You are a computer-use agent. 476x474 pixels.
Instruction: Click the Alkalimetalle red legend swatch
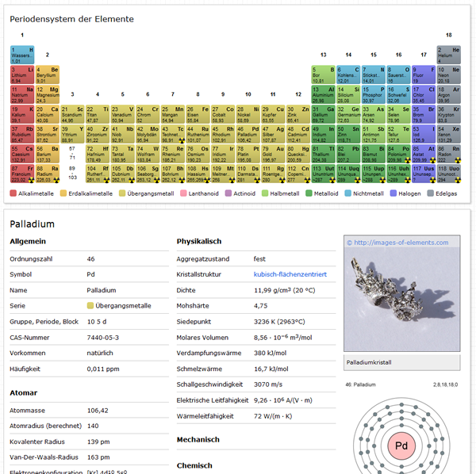(13, 193)
